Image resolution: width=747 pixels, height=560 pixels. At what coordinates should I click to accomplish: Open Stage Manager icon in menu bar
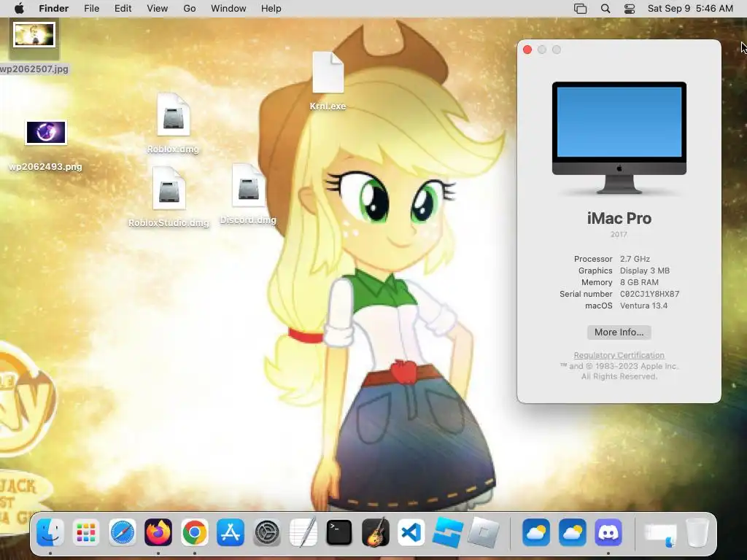(x=580, y=9)
